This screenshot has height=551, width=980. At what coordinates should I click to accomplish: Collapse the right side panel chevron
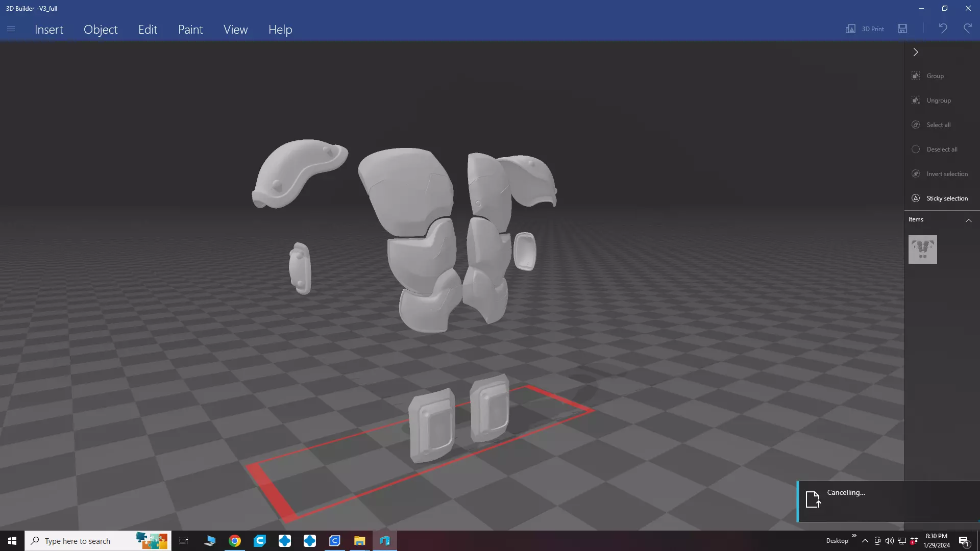[916, 52]
